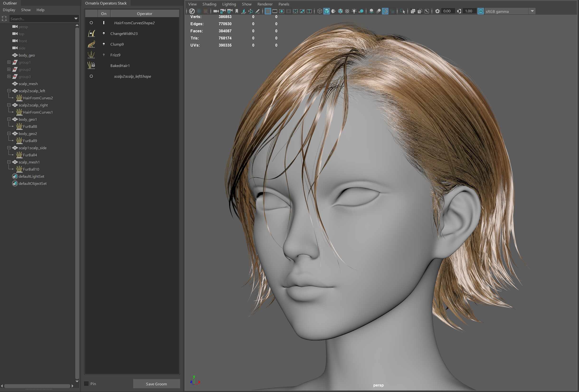Toggle the Lock Camera icon
Image resolution: width=579 pixels, height=392 pixels.
[x=223, y=11]
